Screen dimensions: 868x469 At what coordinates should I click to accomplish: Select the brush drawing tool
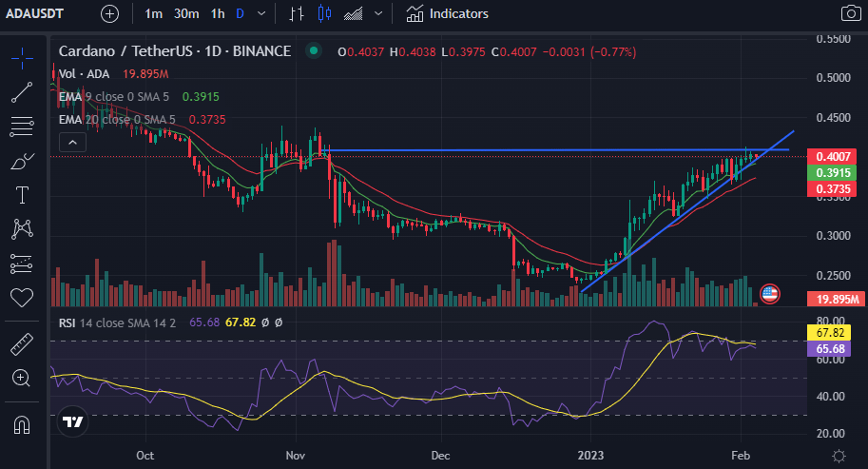tap(22, 161)
